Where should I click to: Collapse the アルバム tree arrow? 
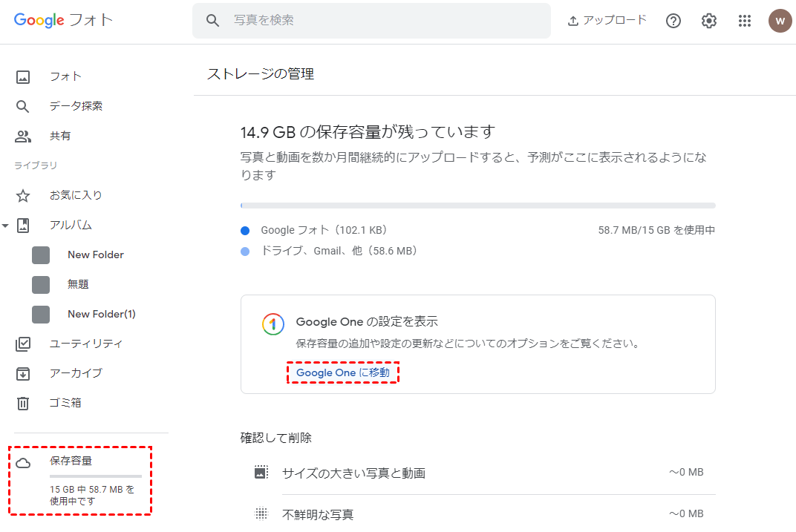[6, 225]
